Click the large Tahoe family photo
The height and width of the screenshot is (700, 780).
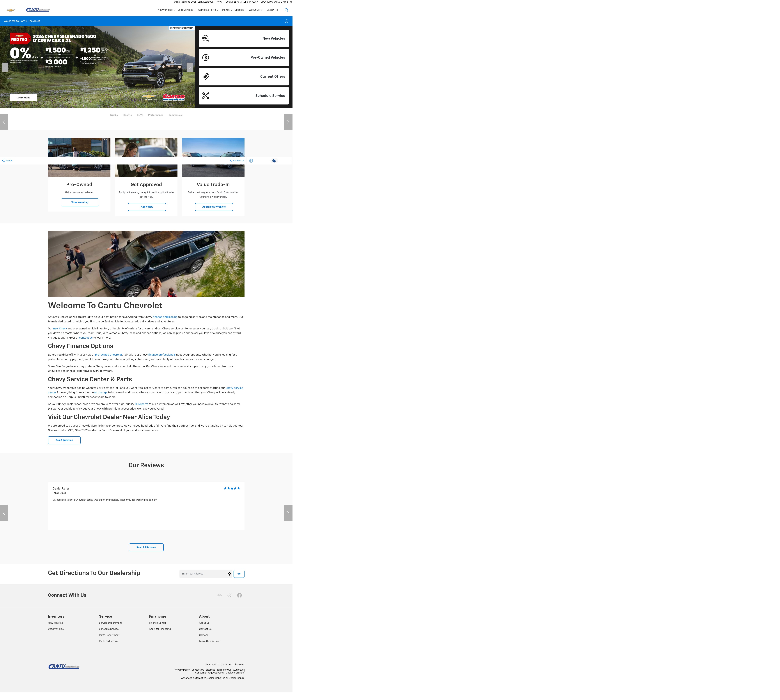(x=146, y=264)
